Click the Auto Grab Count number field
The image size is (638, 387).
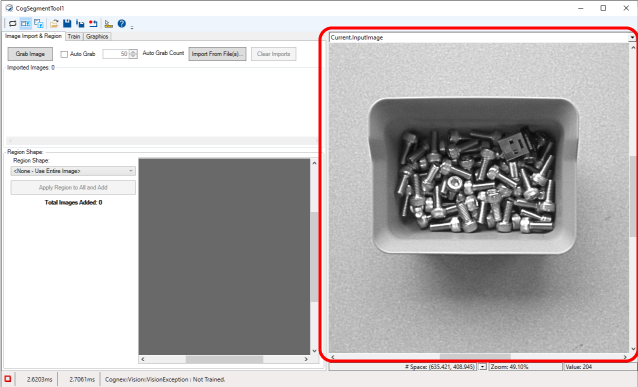pos(116,54)
